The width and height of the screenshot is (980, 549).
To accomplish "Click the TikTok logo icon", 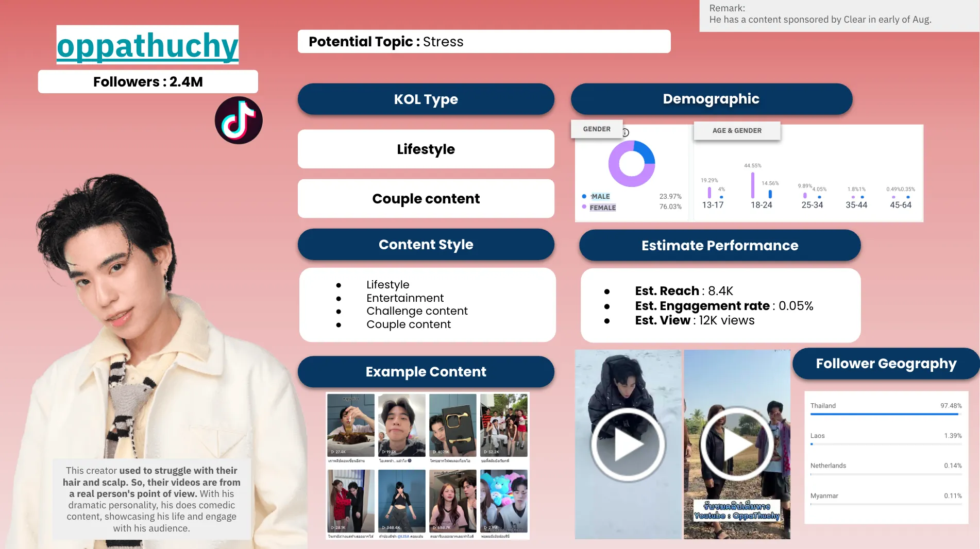I will pos(239,120).
